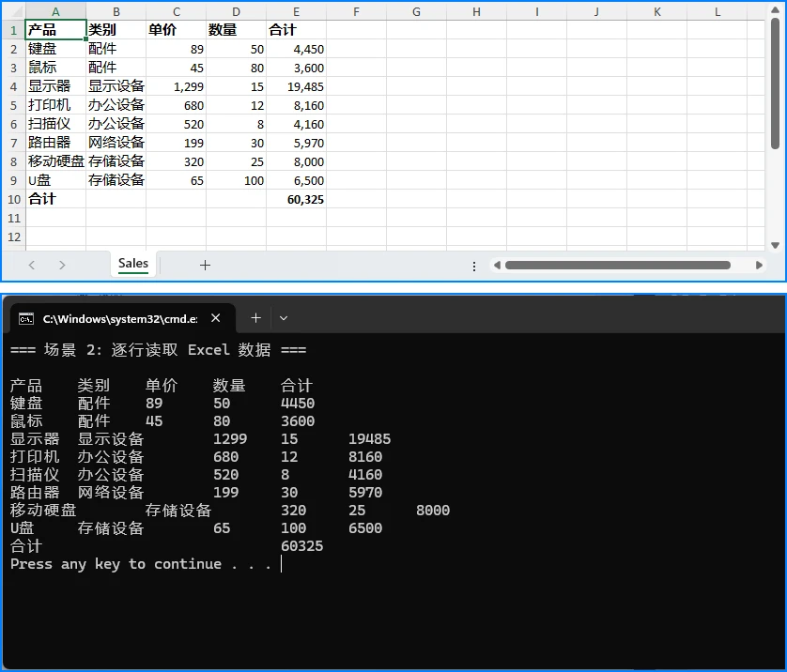Click horizontal scrollbar left arrow

(497, 266)
